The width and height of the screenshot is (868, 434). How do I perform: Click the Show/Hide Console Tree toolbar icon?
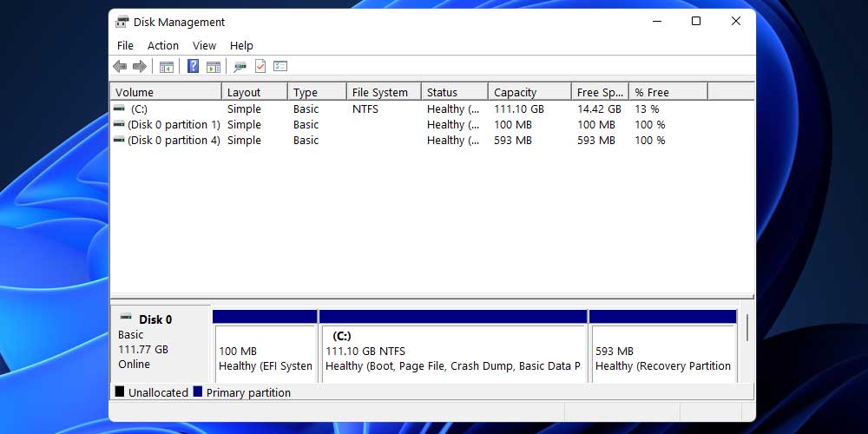(167, 67)
